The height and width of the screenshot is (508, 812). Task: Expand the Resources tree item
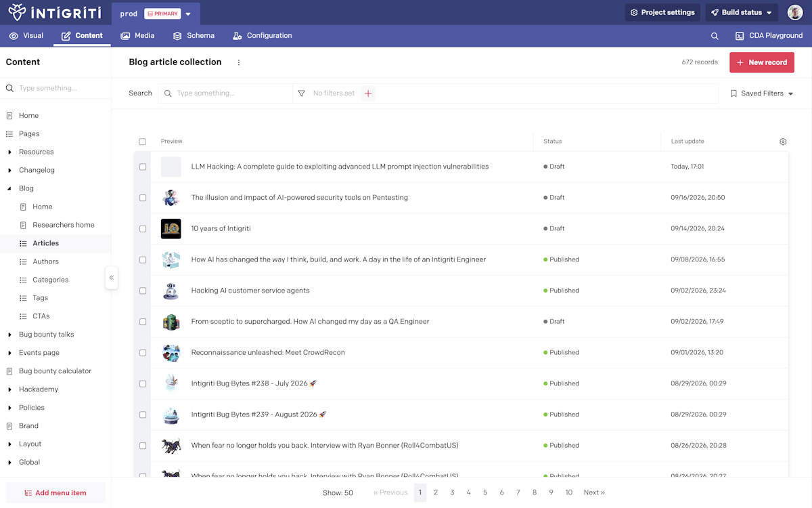[9, 152]
